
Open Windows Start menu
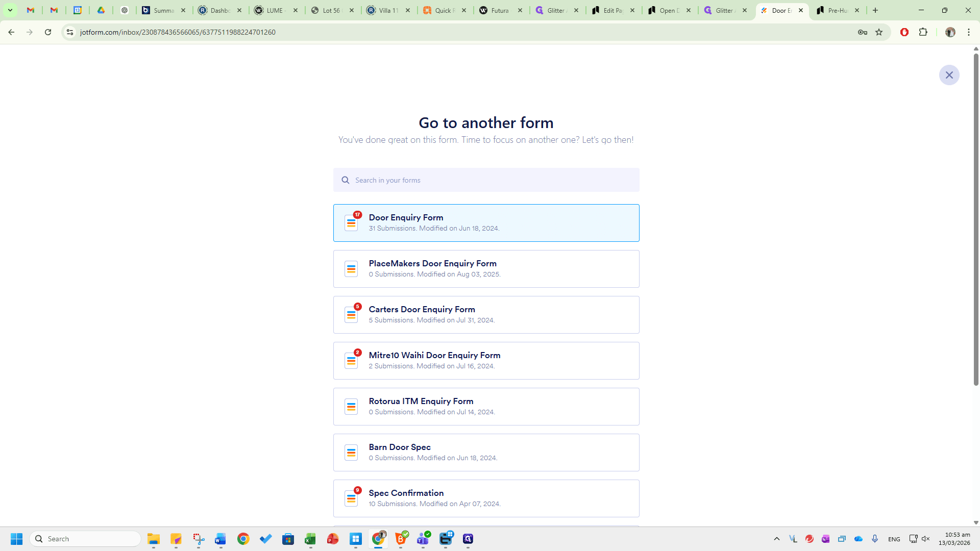click(16, 539)
